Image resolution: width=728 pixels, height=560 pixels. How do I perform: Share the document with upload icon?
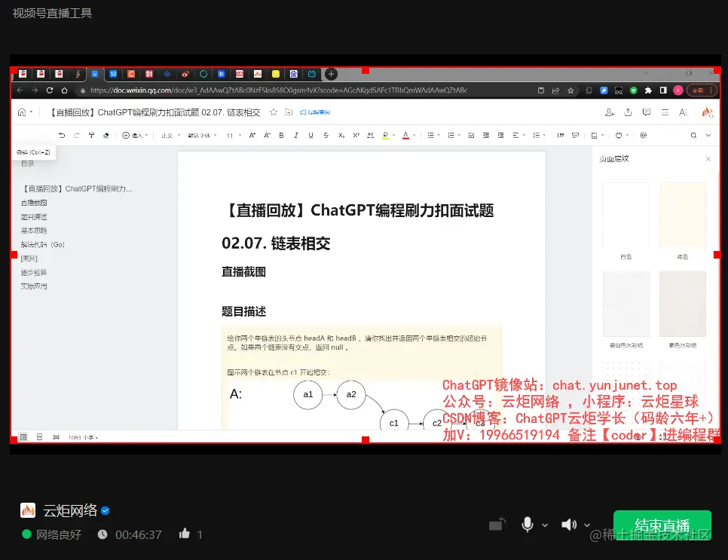628,112
